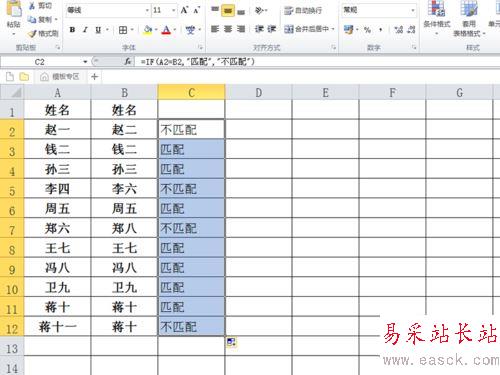Viewport: 500px width, 375px height.
Task: Decrease font size with the small A
Action: tap(197, 10)
